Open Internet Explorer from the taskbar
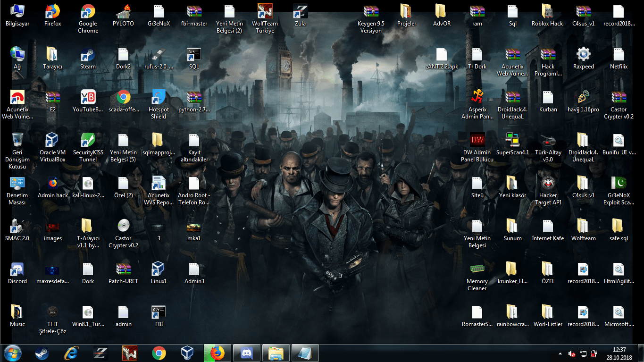Viewport: 644px width, 362px height. (71, 353)
